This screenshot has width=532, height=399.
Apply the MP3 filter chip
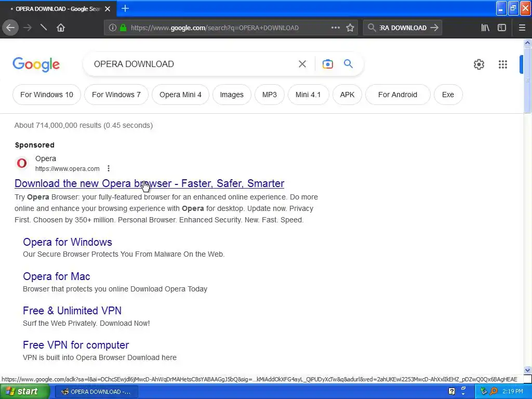270,95
